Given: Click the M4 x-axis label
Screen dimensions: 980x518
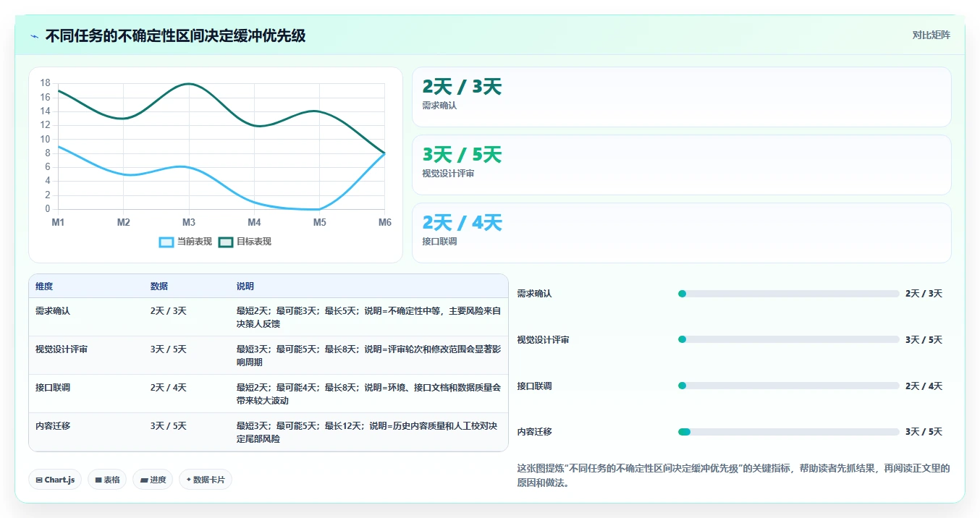Looking at the screenshot, I should click(x=254, y=222).
